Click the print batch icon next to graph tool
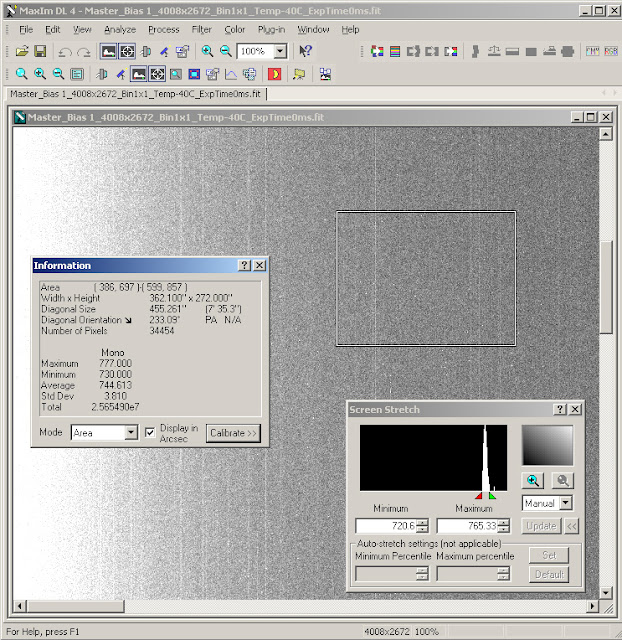The image size is (622, 640). tap(249, 74)
